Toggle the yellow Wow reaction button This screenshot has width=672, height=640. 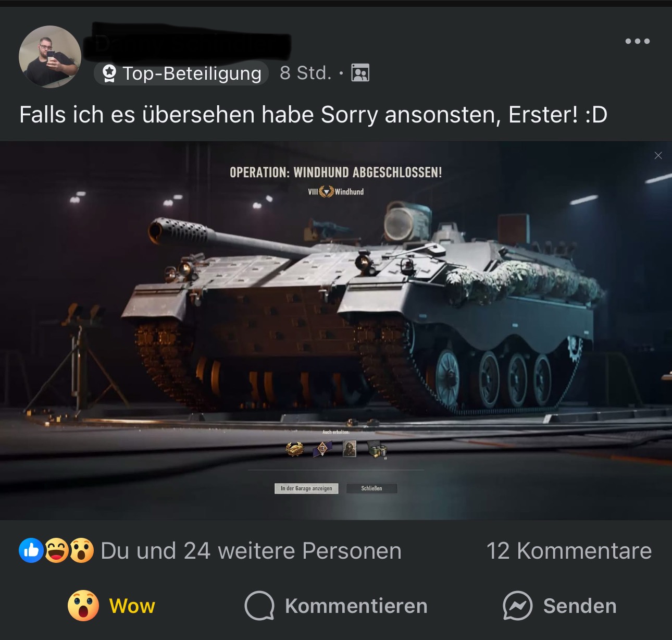tap(111, 606)
